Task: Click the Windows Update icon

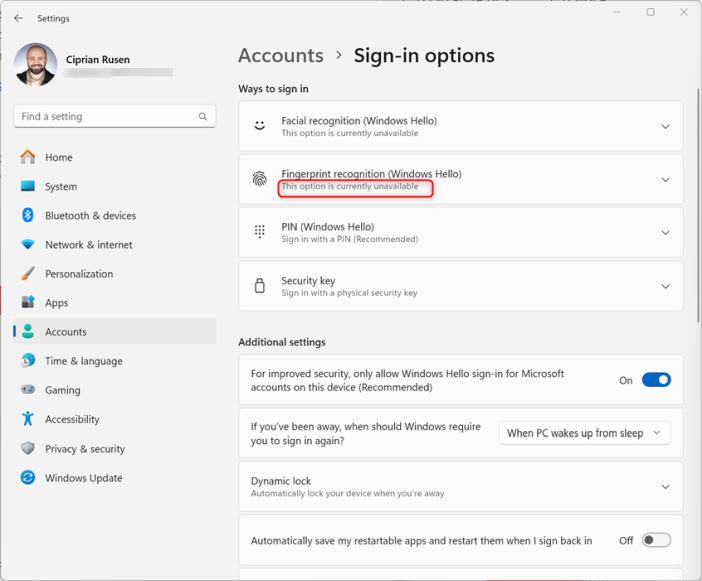Action: (28, 478)
